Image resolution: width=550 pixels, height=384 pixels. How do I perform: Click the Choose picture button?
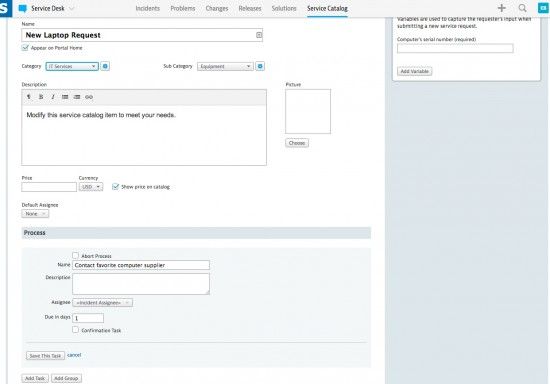click(297, 143)
